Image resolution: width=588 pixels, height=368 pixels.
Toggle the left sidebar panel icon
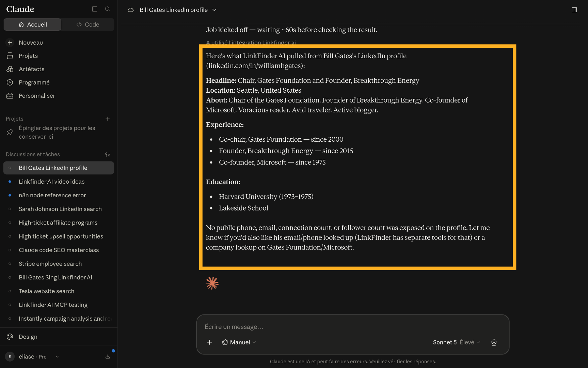pos(95,9)
